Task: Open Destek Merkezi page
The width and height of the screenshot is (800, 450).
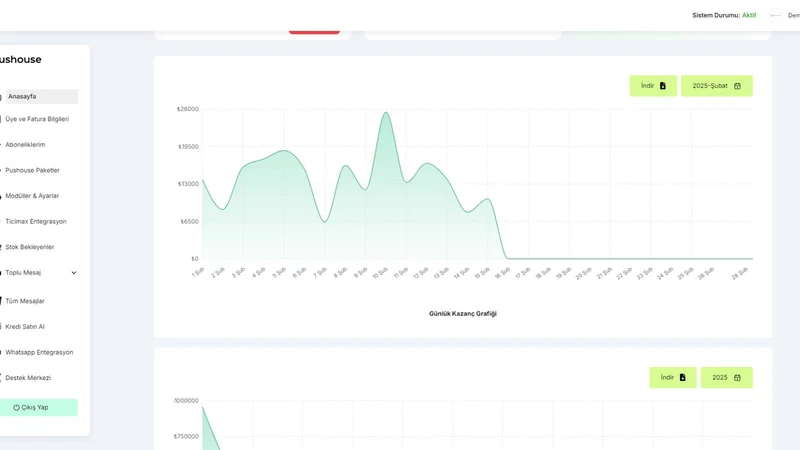Action: tap(28, 378)
